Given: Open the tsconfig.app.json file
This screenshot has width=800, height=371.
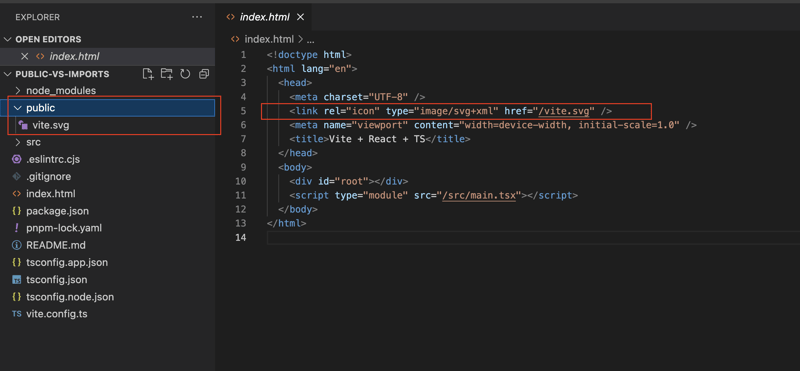Looking at the screenshot, I should tap(67, 262).
